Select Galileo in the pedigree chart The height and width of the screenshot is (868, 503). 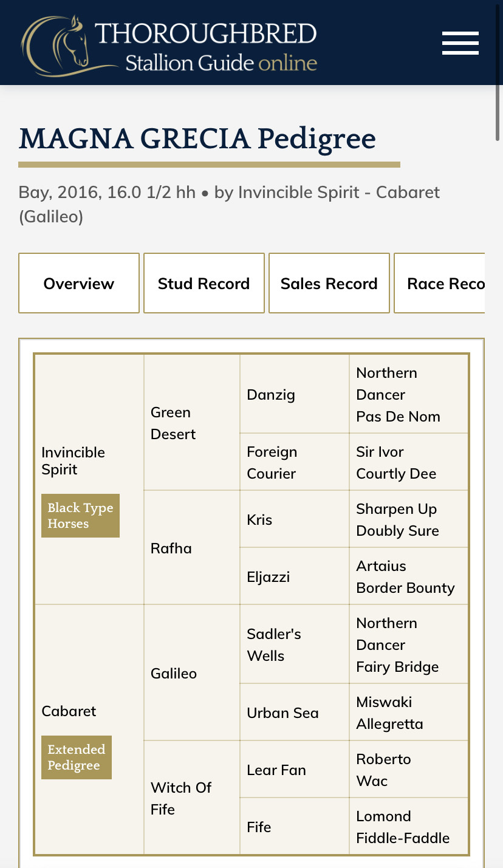coord(174,673)
